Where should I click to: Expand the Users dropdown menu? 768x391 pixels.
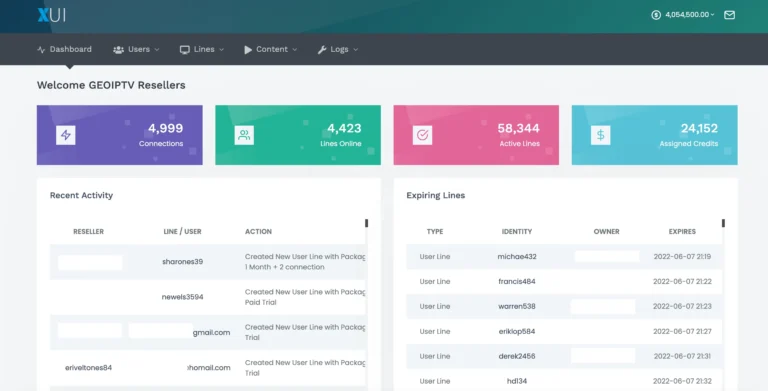136,49
